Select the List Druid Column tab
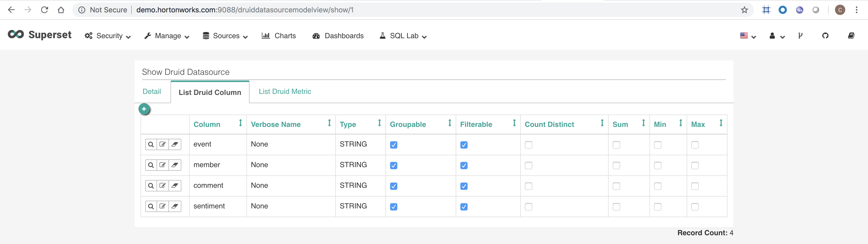 [210, 92]
